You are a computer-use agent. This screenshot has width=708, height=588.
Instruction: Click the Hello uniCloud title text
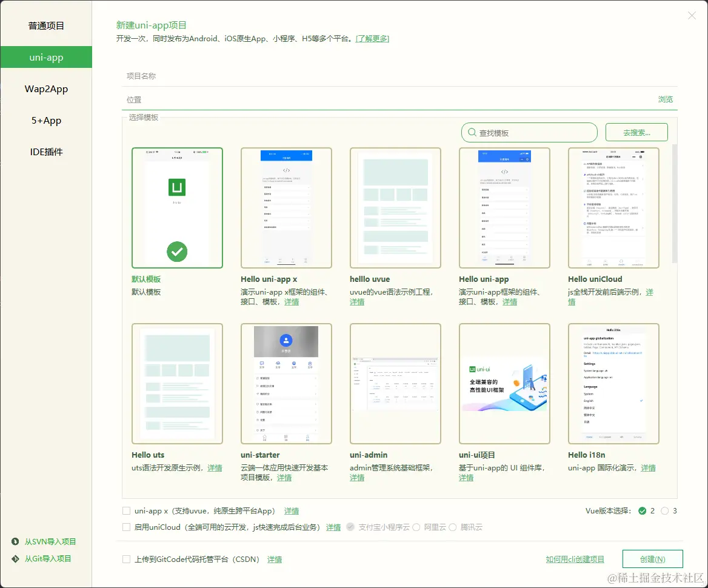click(595, 279)
